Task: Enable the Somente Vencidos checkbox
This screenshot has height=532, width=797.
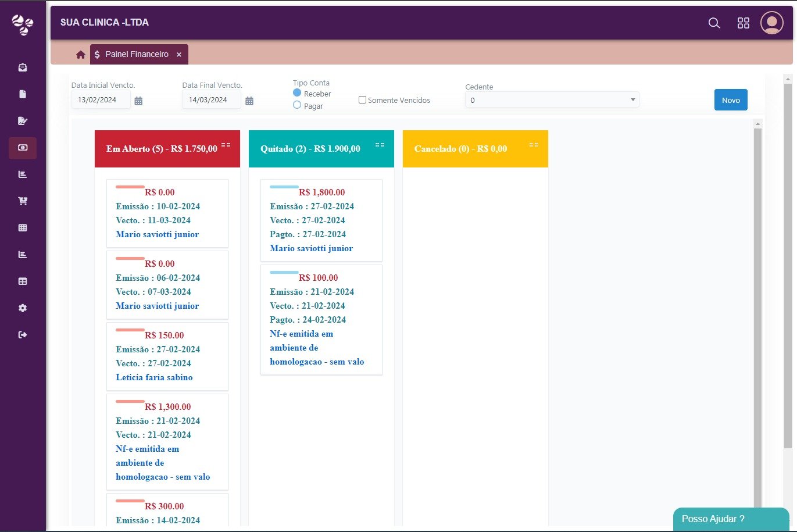Action: point(362,100)
